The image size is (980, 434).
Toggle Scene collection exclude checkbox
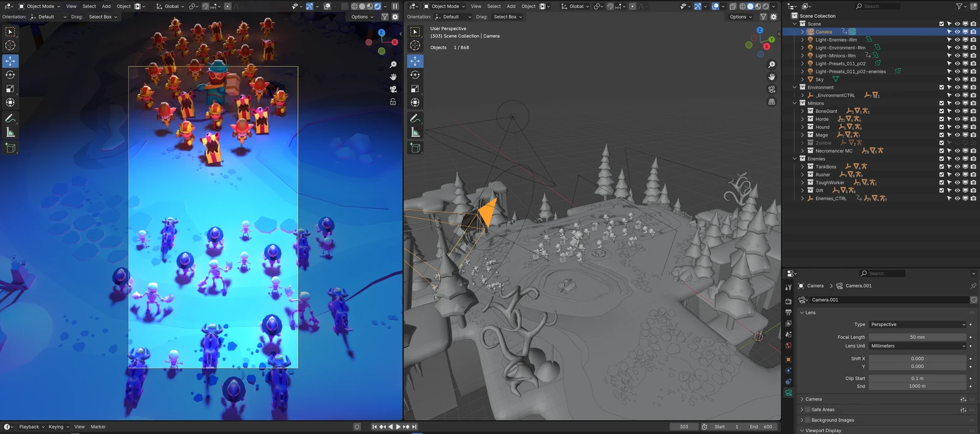(x=941, y=24)
